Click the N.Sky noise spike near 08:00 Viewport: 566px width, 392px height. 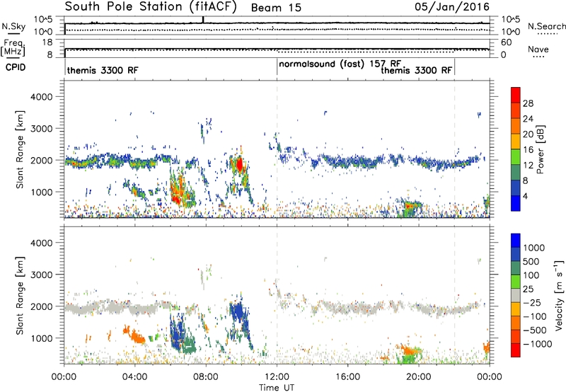pyautogui.click(x=203, y=20)
